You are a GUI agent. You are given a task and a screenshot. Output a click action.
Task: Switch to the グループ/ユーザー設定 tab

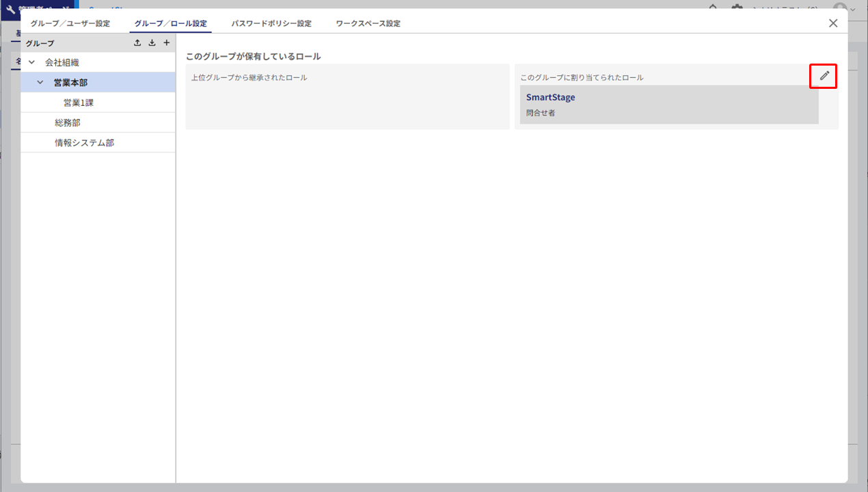click(70, 23)
